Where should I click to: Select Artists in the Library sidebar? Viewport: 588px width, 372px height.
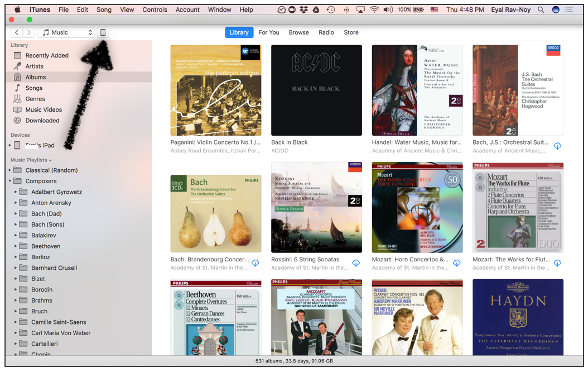point(34,66)
